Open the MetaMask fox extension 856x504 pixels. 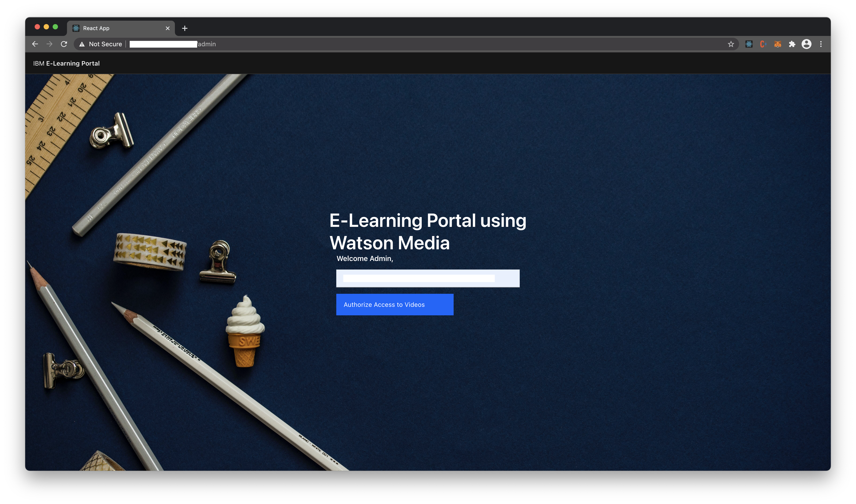pos(778,44)
